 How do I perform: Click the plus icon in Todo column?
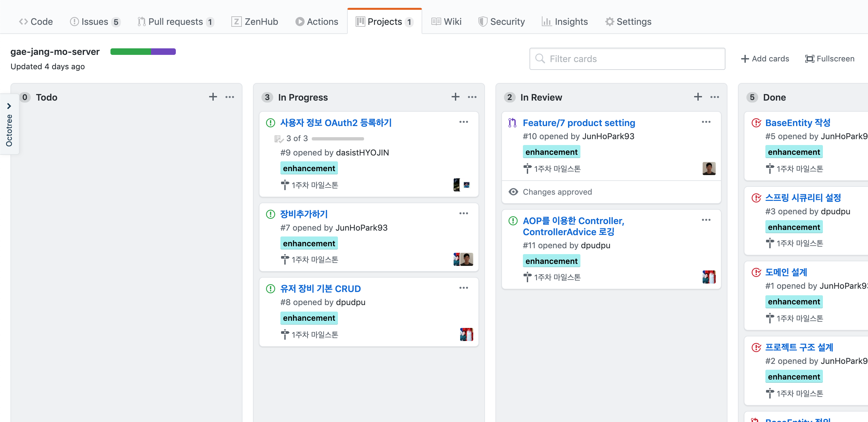pos(213,97)
